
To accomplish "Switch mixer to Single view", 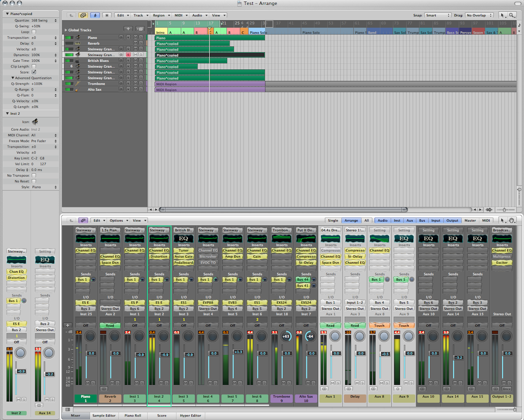I will tap(333, 220).
